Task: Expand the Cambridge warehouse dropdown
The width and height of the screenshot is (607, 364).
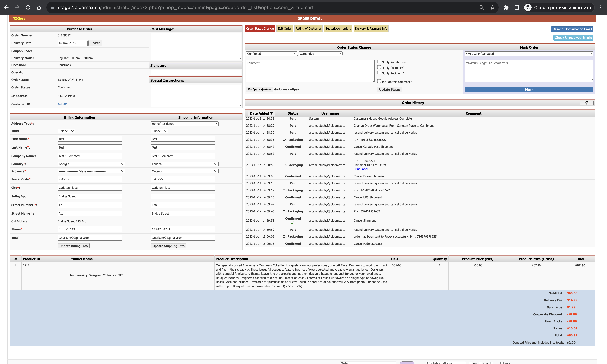Action: [x=320, y=54]
